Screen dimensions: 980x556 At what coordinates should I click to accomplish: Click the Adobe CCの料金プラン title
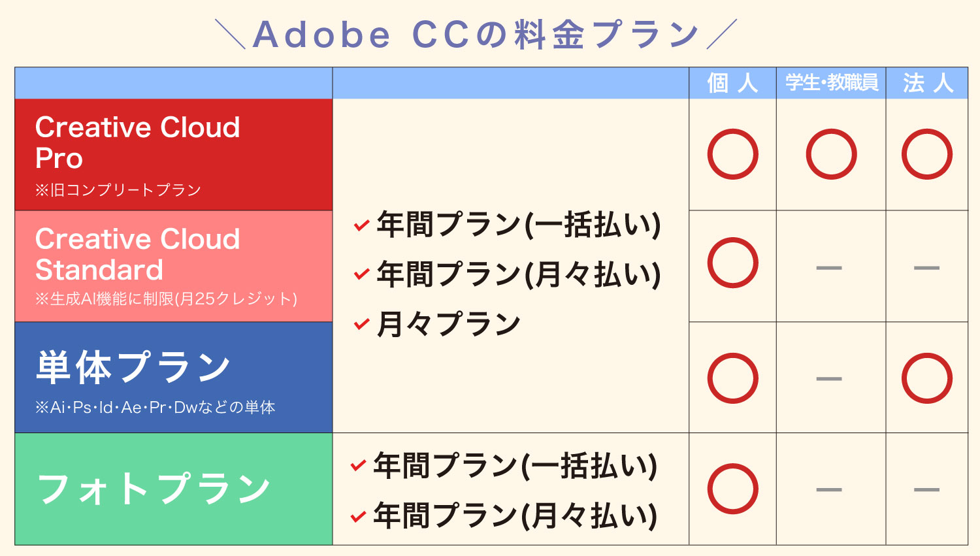click(476, 34)
